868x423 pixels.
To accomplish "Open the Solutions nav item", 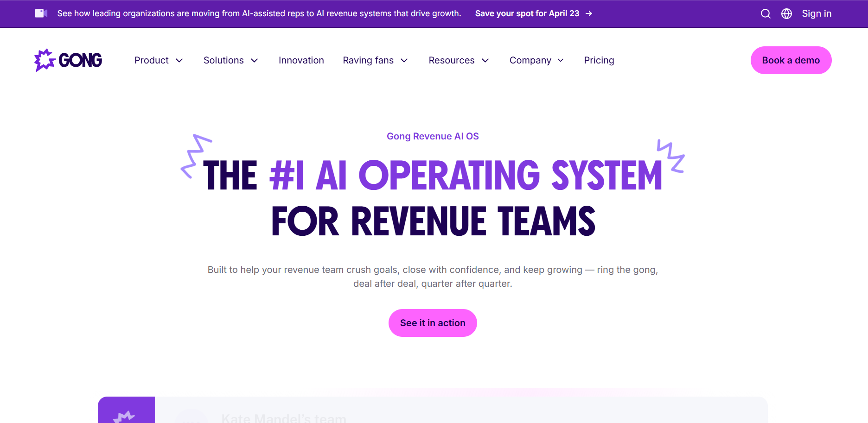I will coord(223,60).
